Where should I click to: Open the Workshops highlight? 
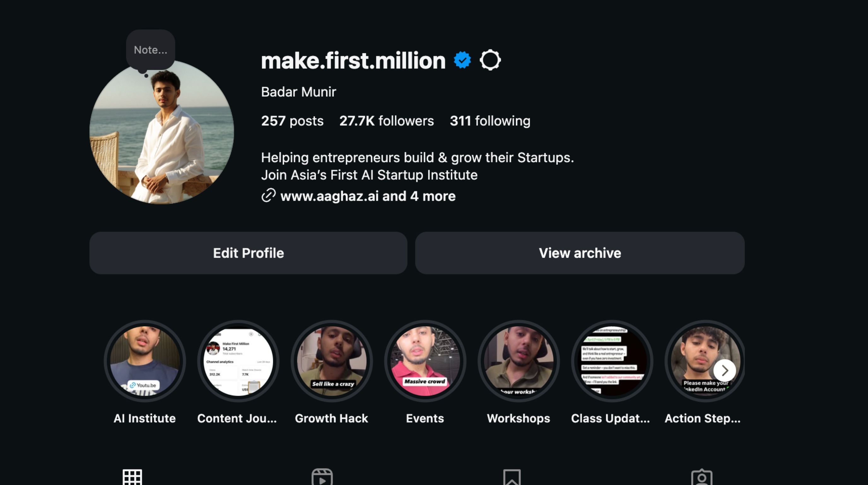pyautogui.click(x=519, y=361)
